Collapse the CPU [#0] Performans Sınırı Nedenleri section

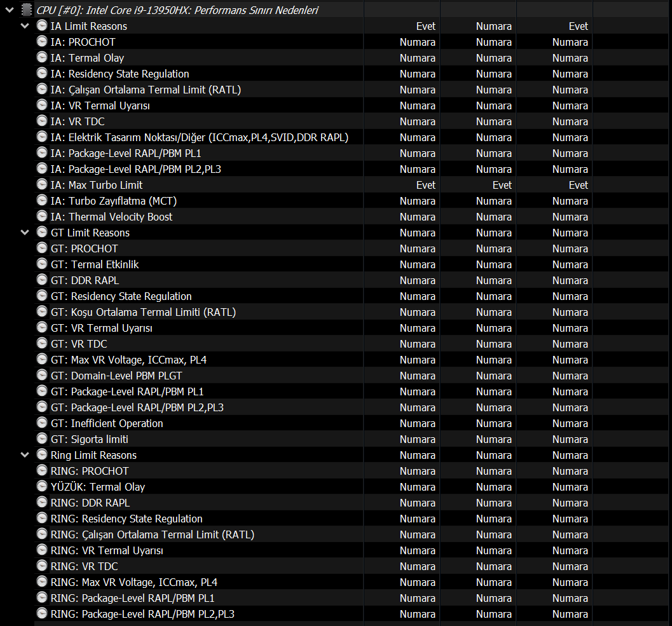(x=10, y=10)
